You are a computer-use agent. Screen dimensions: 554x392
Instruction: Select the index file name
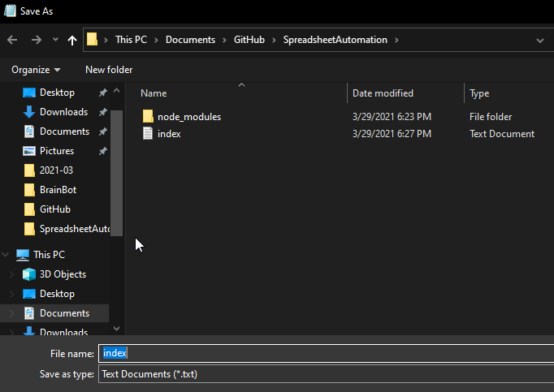(x=169, y=134)
